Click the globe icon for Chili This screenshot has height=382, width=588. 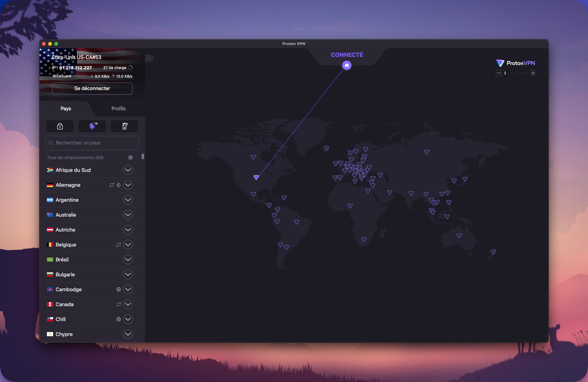119,319
